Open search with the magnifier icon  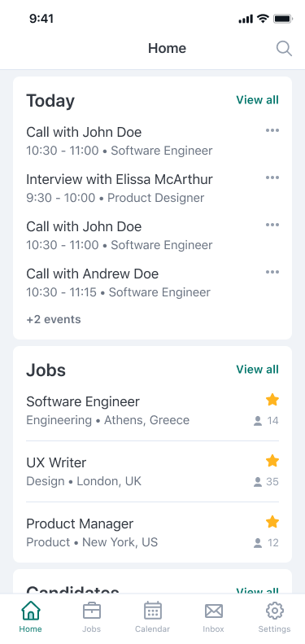284,49
